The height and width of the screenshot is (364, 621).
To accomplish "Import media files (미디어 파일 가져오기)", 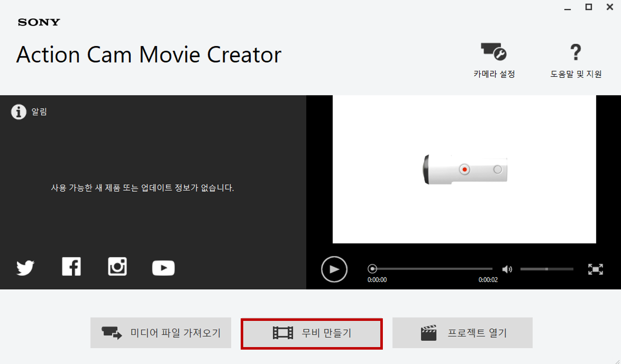I will tap(161, 333).
